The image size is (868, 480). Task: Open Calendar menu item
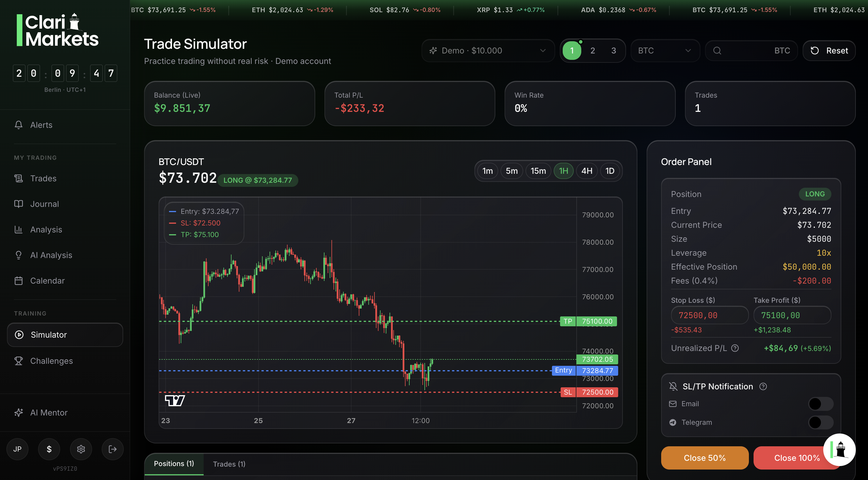click(65, 281)
